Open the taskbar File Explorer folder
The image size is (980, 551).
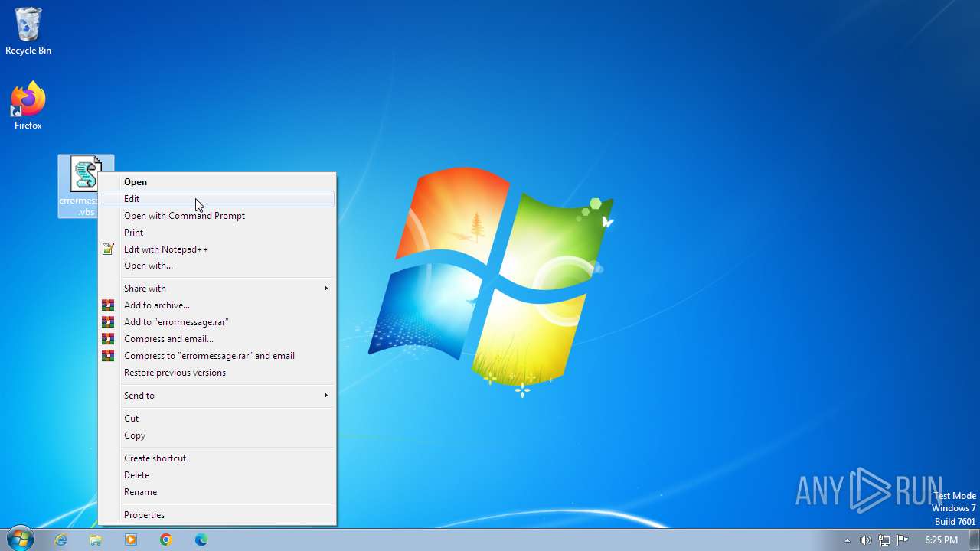coord(96,540)
